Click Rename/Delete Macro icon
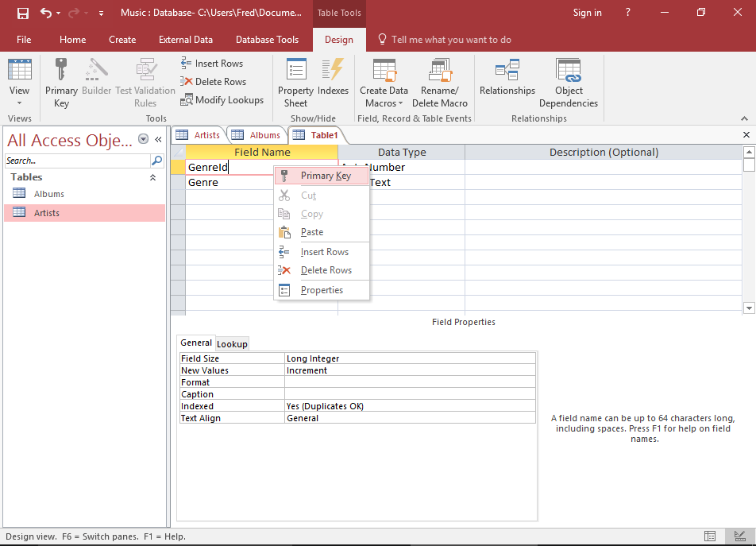The width and height of the screenshot is (756, 546). click(440, 70)
